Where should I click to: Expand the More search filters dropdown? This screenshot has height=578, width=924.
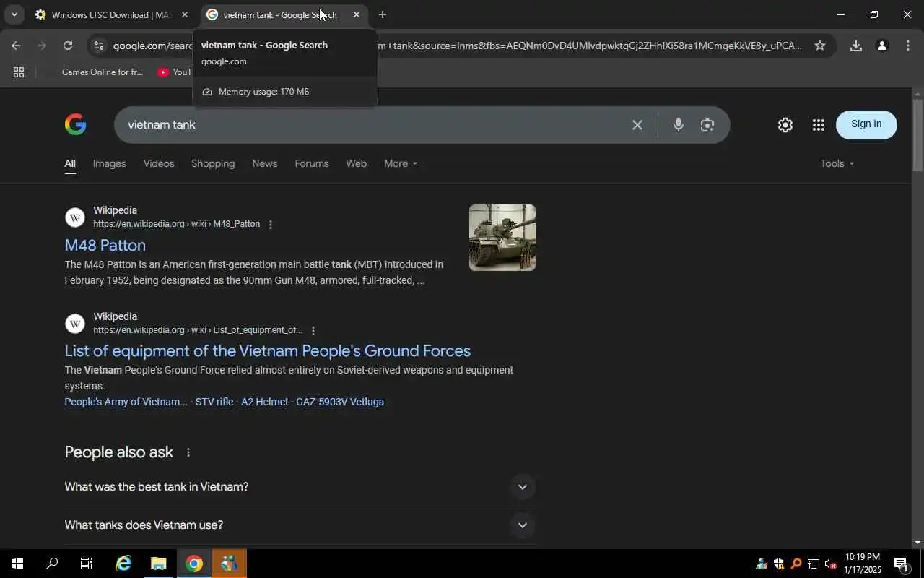tap(401, 163)
